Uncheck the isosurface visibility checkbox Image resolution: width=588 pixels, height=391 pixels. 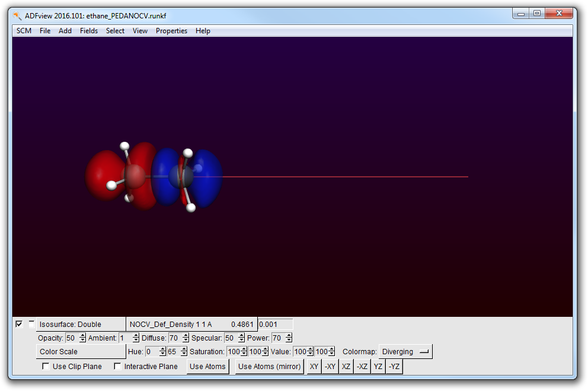click(19, 324)
